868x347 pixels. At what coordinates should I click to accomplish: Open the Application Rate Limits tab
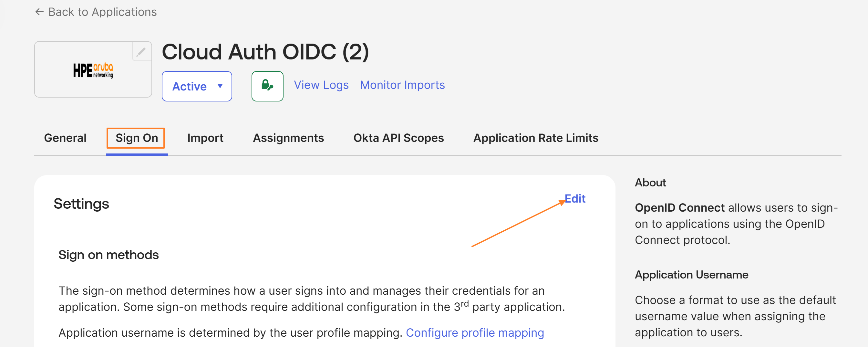[536, 138]
